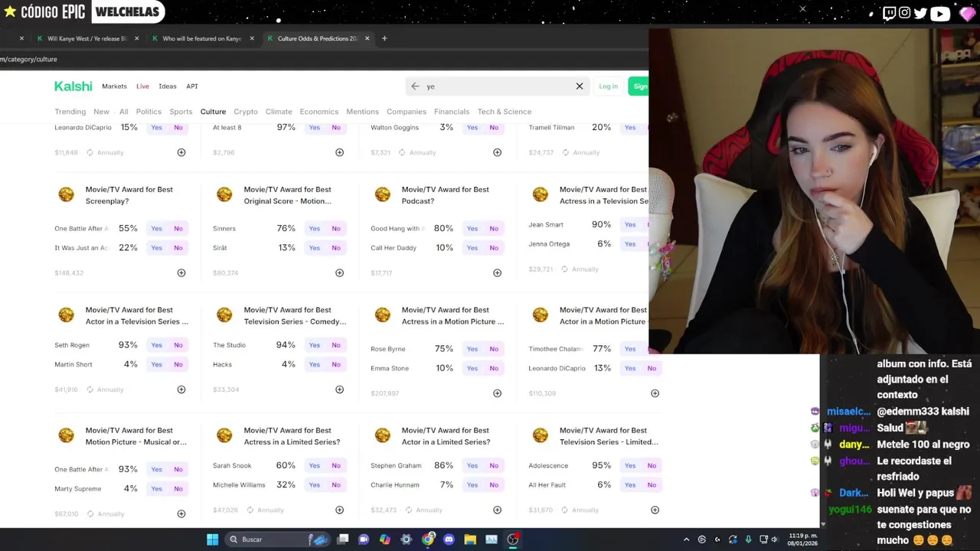Open the Ideas menu item

tap(168, 86)
